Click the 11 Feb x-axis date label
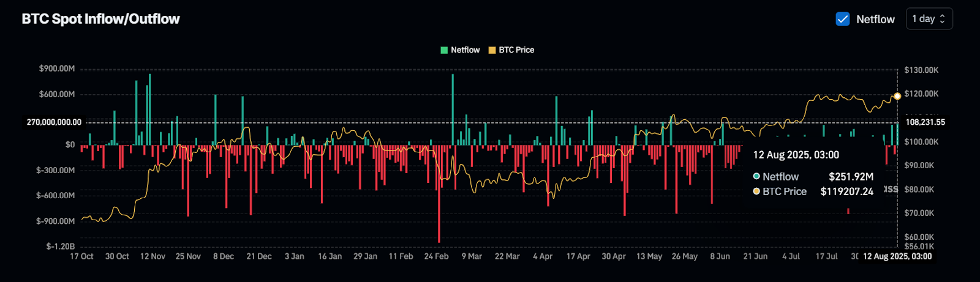The width and height of the screenshot is (980, 282). click(401, 256)
